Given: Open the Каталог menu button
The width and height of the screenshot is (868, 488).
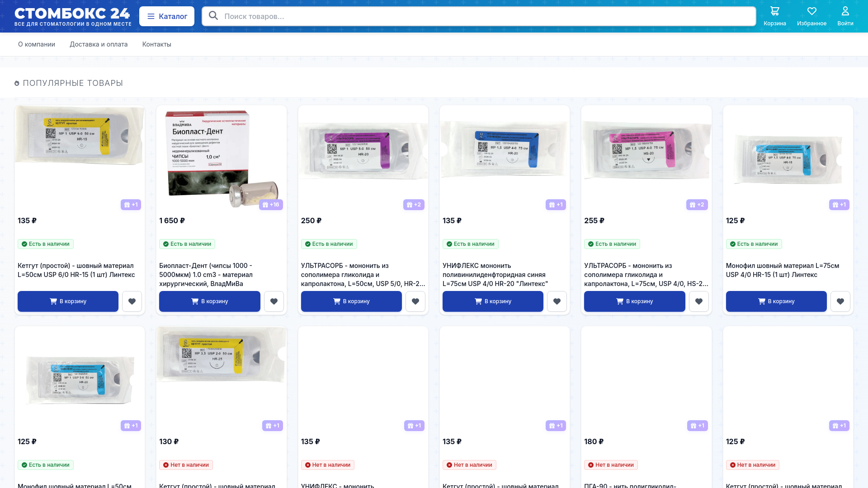Looking at the screenshot, I should point(167,16).
